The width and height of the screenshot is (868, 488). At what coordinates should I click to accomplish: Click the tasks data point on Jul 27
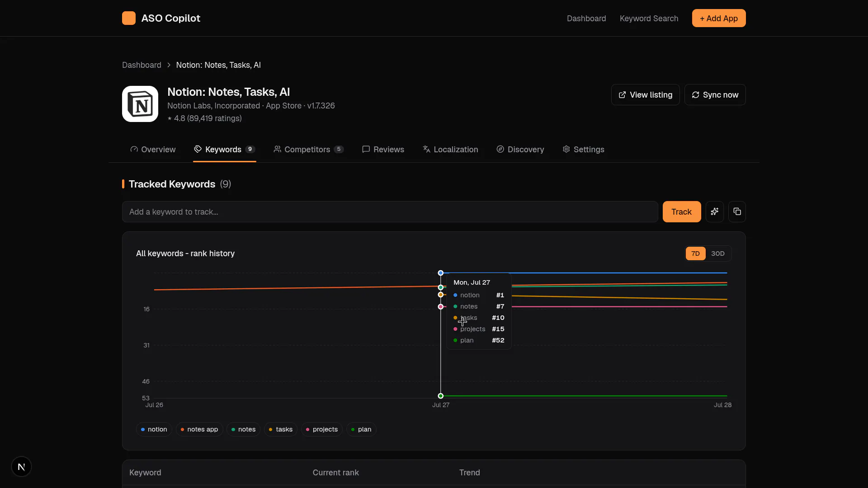(441, 295)
